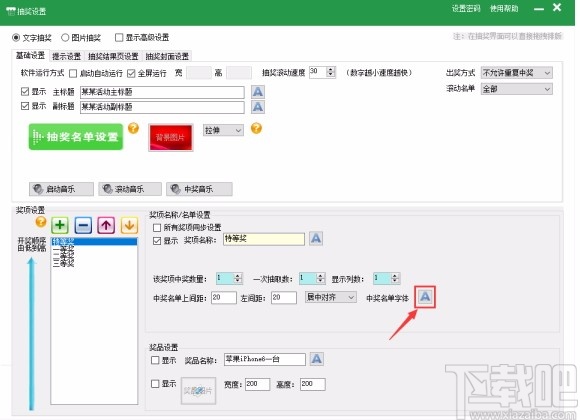580x420 pixels.
Task: Edit prize product name field
Action: 265,359
